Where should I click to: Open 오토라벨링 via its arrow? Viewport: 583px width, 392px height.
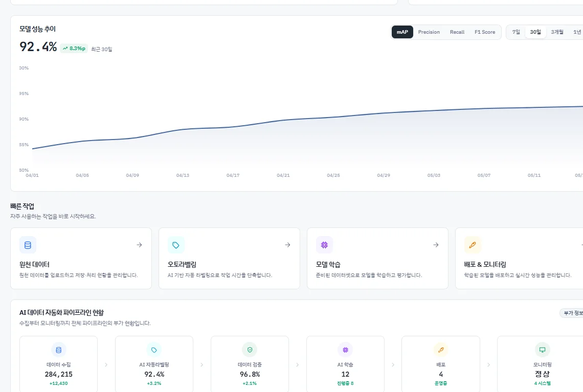pos(288,245)
